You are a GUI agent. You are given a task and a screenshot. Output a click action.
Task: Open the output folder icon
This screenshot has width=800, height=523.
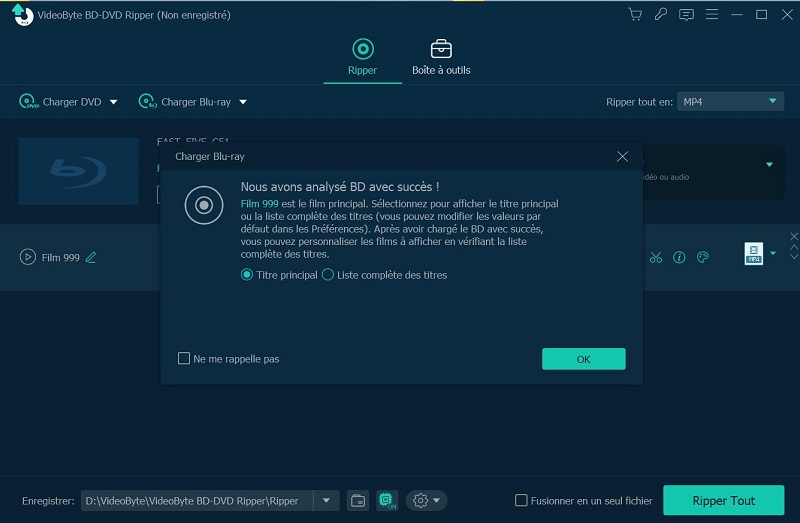point(358,501)
